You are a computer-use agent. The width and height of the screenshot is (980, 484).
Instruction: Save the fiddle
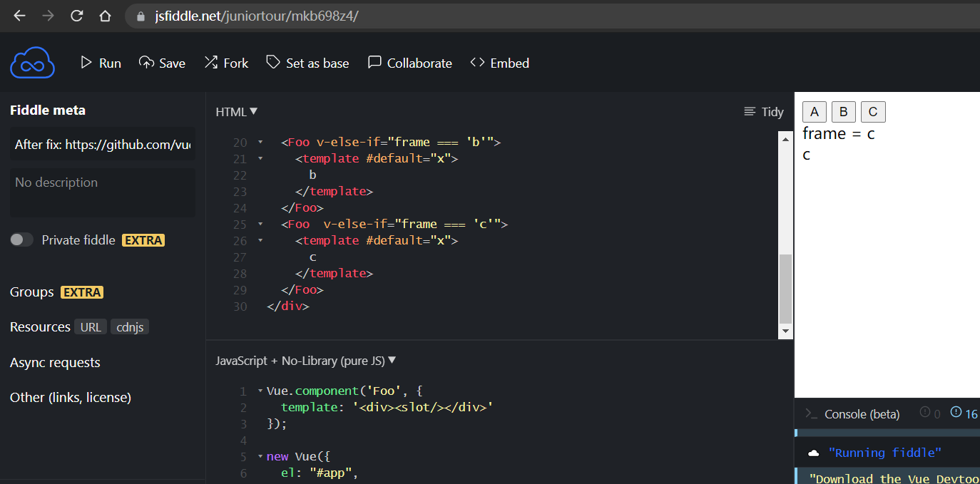pos(162,63)
